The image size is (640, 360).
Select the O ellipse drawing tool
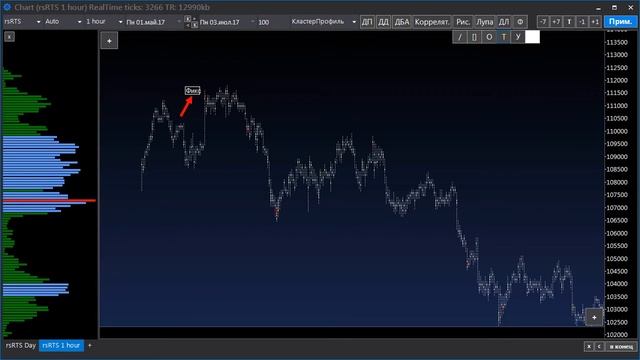tap(489, 37)
